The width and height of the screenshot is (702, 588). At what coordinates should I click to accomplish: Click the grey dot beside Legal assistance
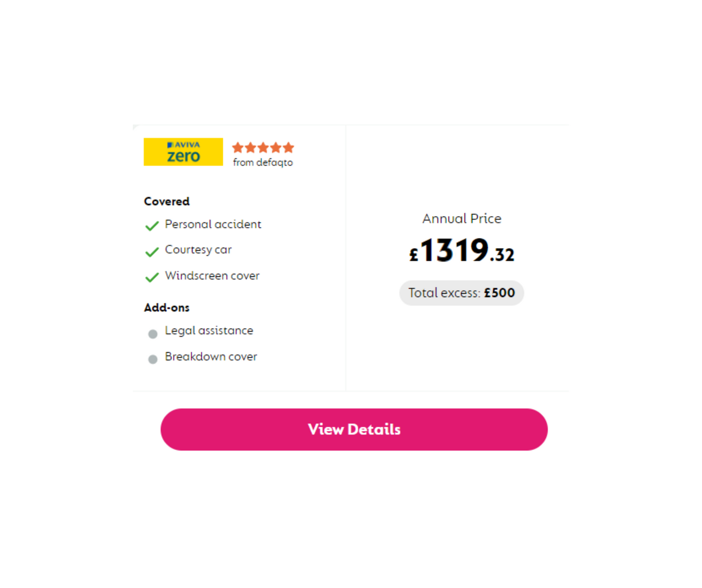tap(153, 334)
